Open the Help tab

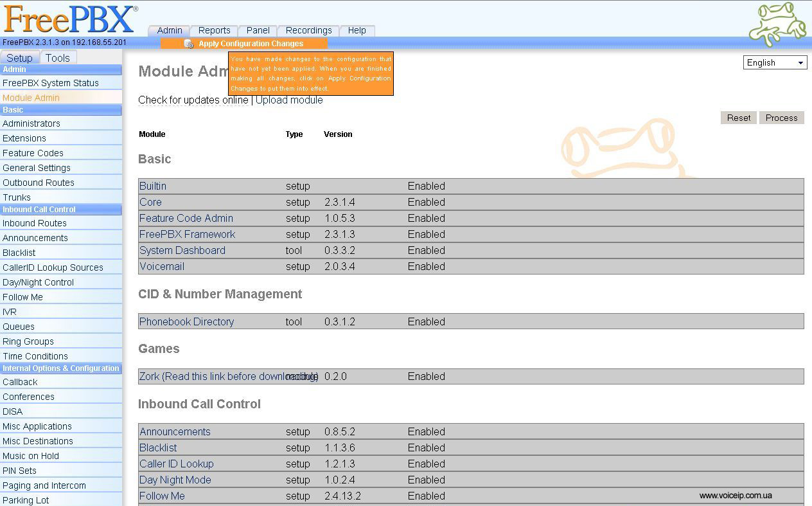(x=357, y=30)
